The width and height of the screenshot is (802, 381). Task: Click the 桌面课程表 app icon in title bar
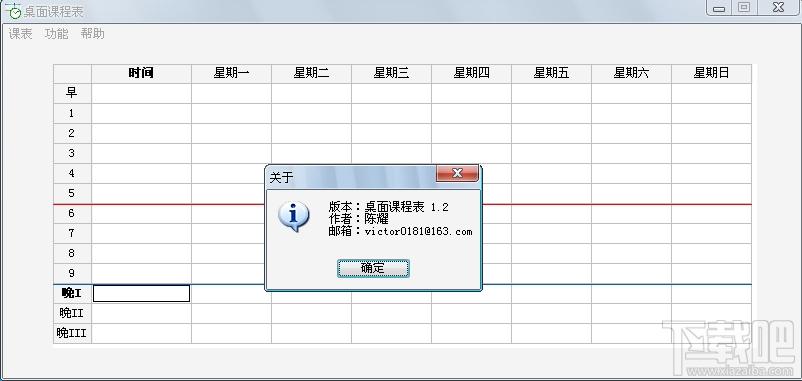[15, 11]
